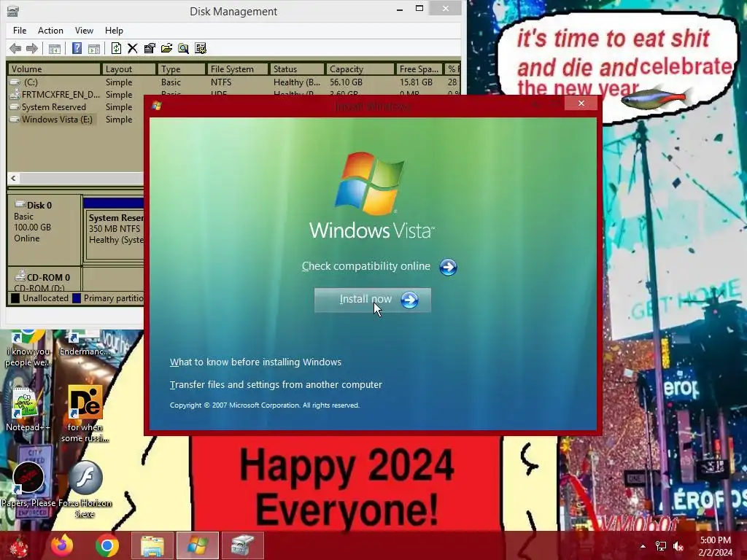Open the Action menu
Viewport: 747px width, 560px height.
click(x=50, y=31)
